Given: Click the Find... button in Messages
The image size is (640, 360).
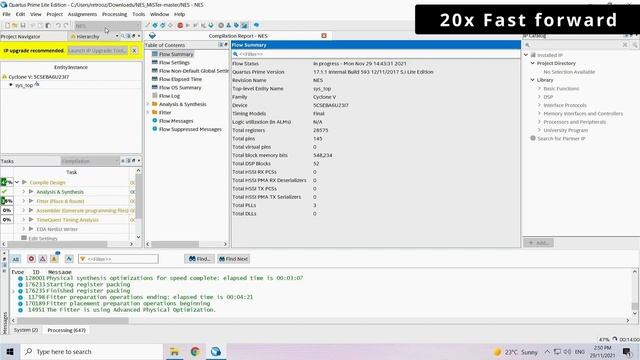Looking at the screenshot, I should 200,259.
